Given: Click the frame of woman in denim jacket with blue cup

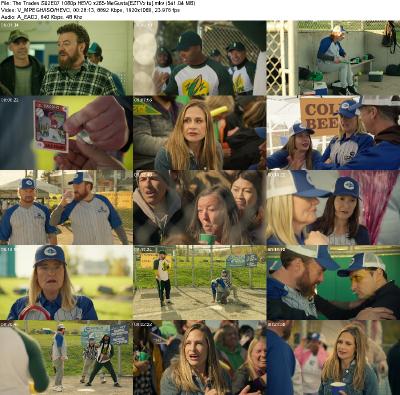Looking at the screenshot, I should [333, 357].
